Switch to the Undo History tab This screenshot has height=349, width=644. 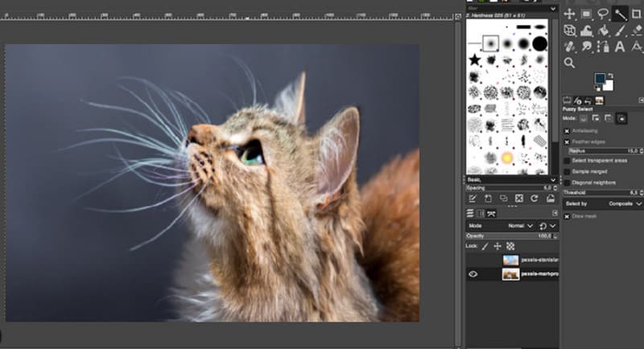tap(588, 101)
